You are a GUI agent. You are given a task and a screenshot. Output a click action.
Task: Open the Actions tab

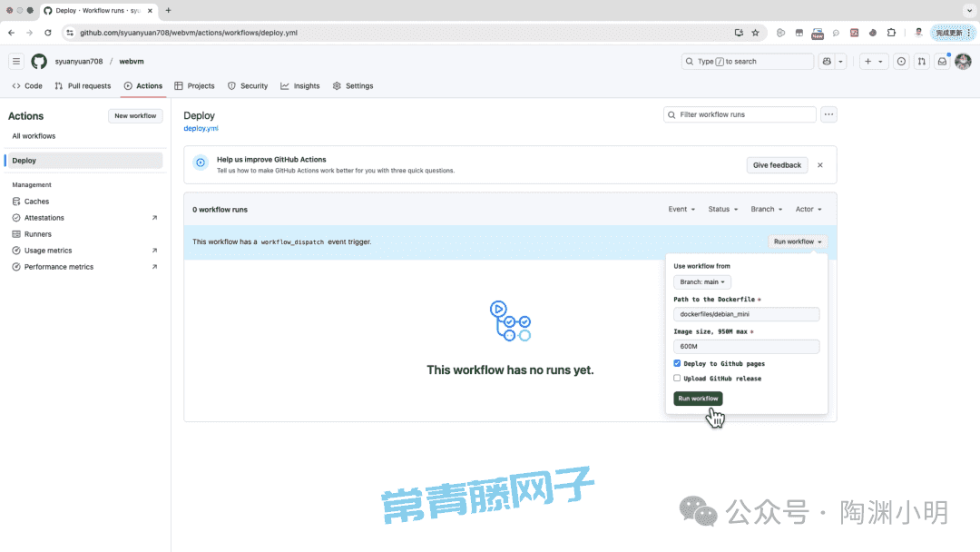click(x=143, y=85)
